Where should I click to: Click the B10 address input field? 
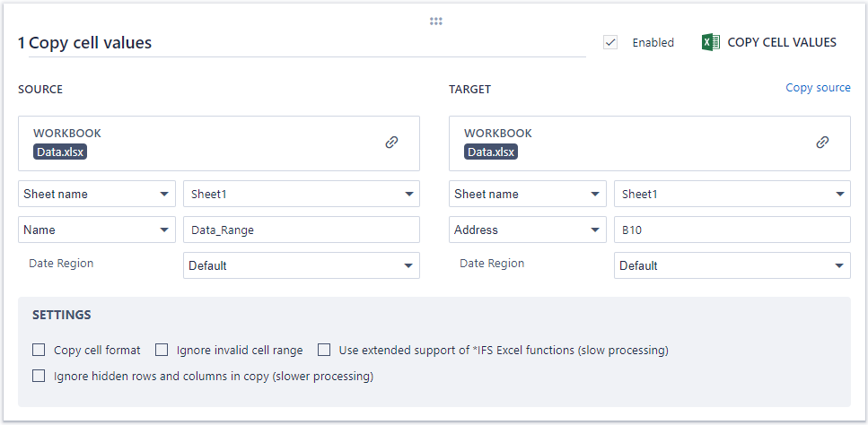point(732,230)
